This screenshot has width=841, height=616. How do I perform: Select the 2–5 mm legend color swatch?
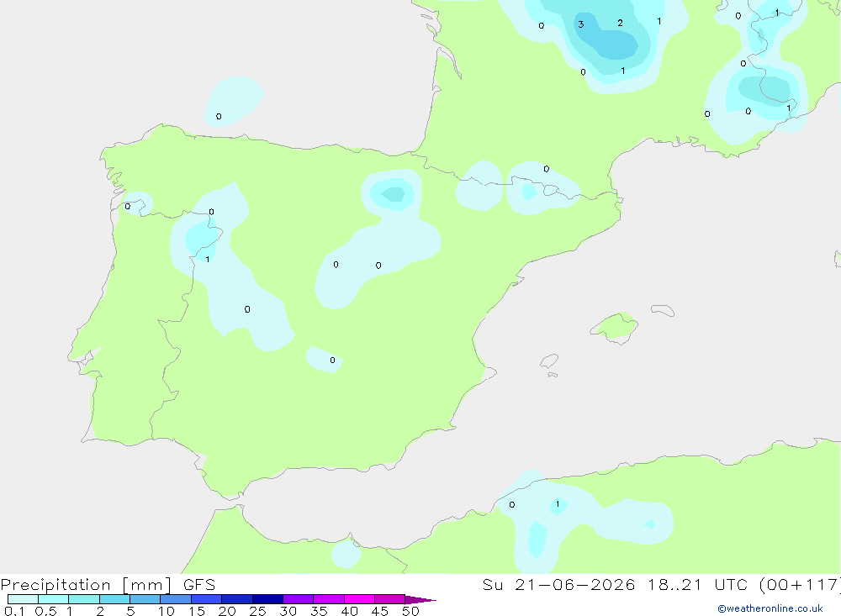click(114, 599)
